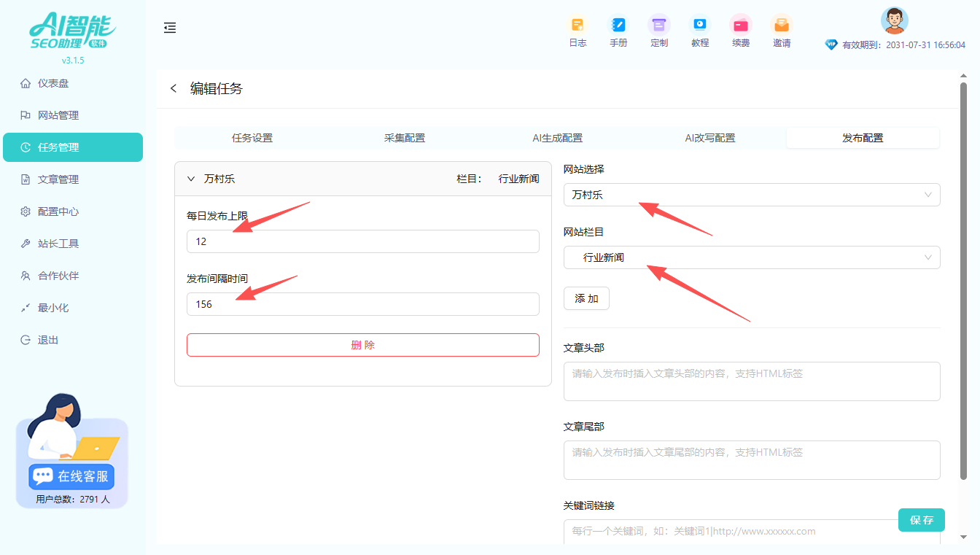Collapse sidebar with the menu fold icon

click(170, 28)
